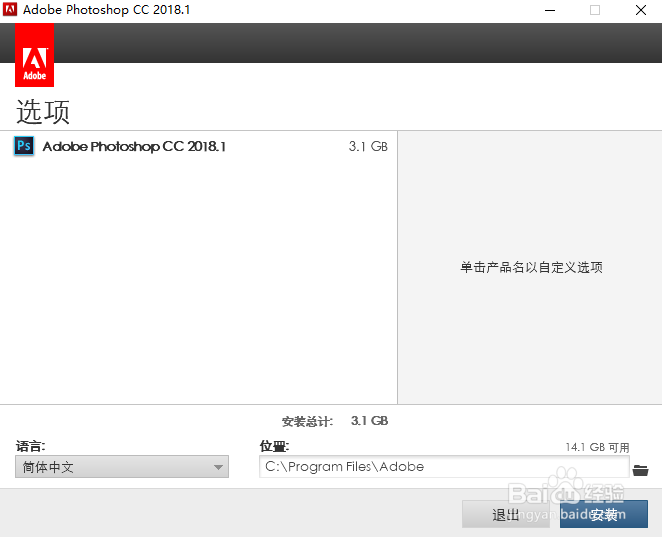Click the disabled maximize window button

point(595,10)
